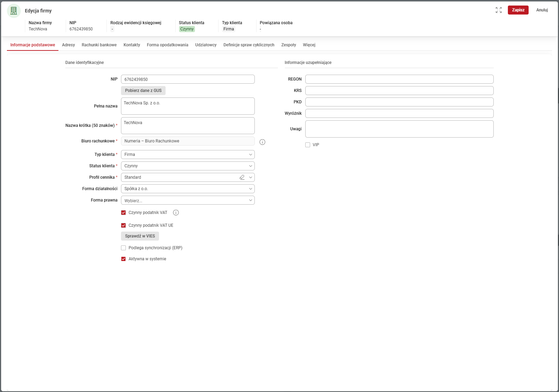Click info icon next to Biuro rachunkowe
The image size is (559, 392).
[x=262, y=142]
